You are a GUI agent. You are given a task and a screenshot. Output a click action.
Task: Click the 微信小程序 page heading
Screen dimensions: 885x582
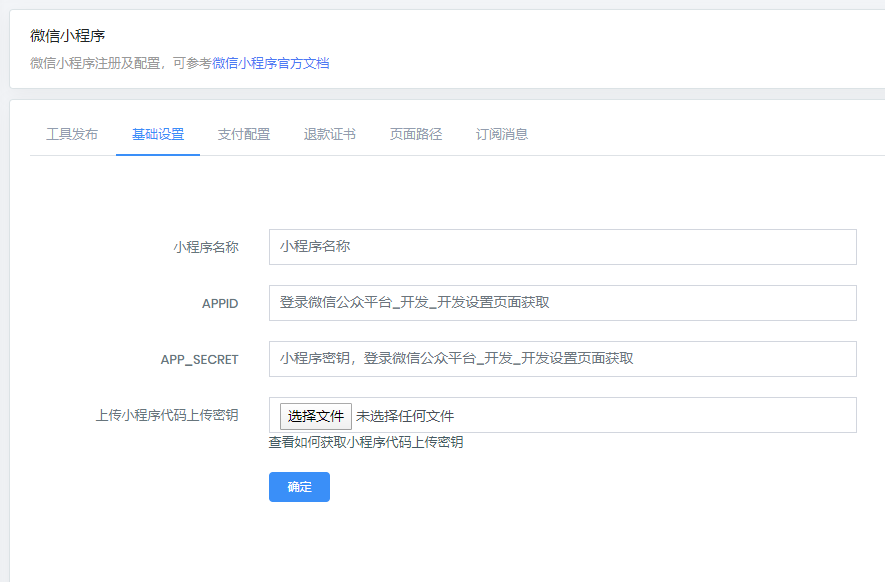68,36
